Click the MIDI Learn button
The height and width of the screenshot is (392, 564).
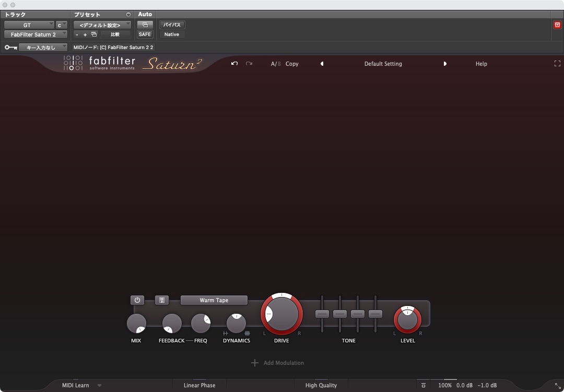(x=76, y=385)
